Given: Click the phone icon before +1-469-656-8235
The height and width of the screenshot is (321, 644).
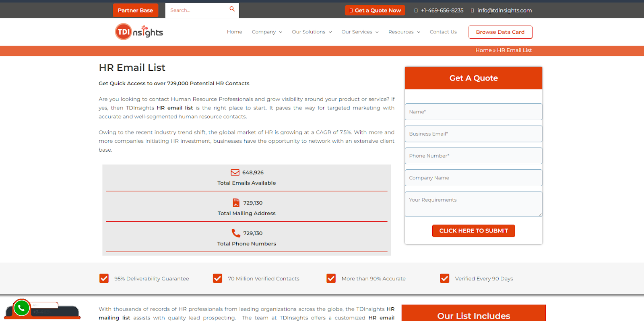Looking at the screenshot, I should pyautogui.click(x=416, y=10).
